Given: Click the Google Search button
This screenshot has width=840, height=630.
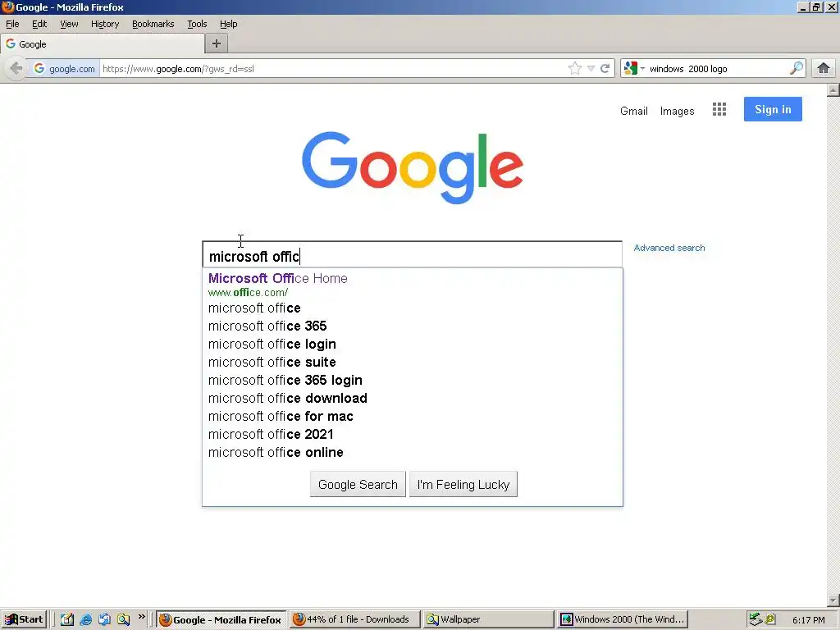Looking at the screenshot, I should pos(358,484).
